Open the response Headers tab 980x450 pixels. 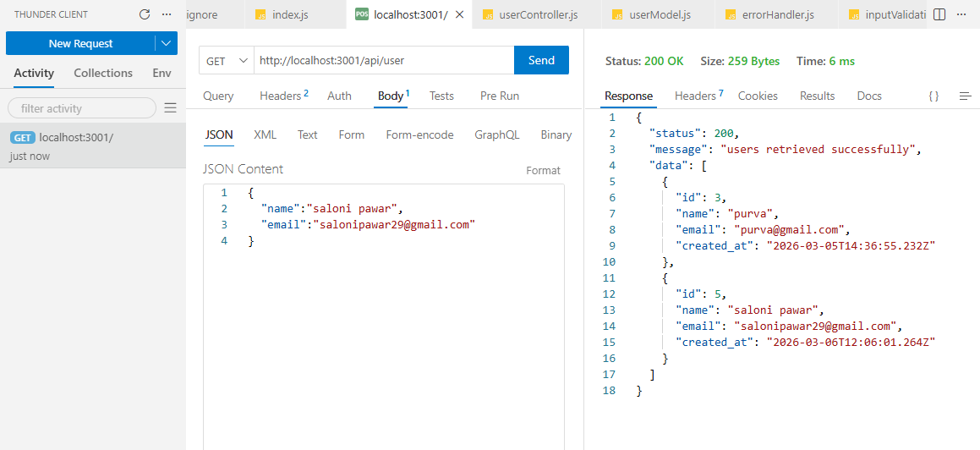pyautogui.click(x=698, y=96)
